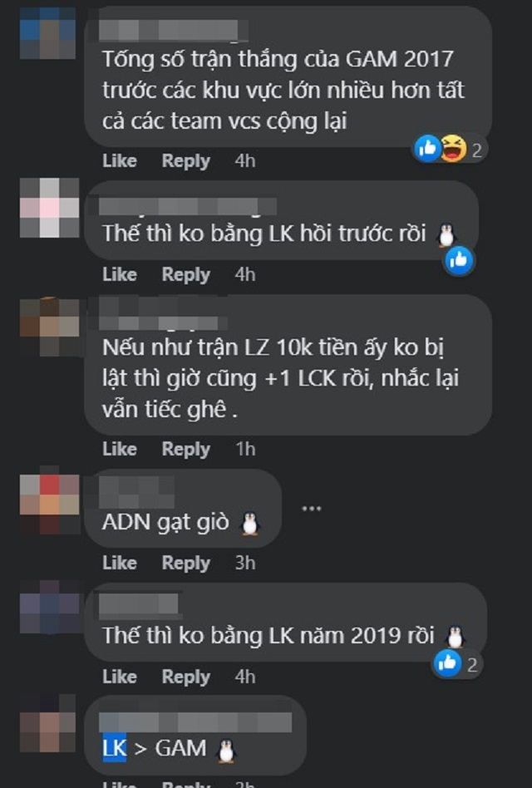Open the three-dot menu beside 'ADN gạt giờ'
The width and height of the screenshot is (532, 788).
pos(312,509)
